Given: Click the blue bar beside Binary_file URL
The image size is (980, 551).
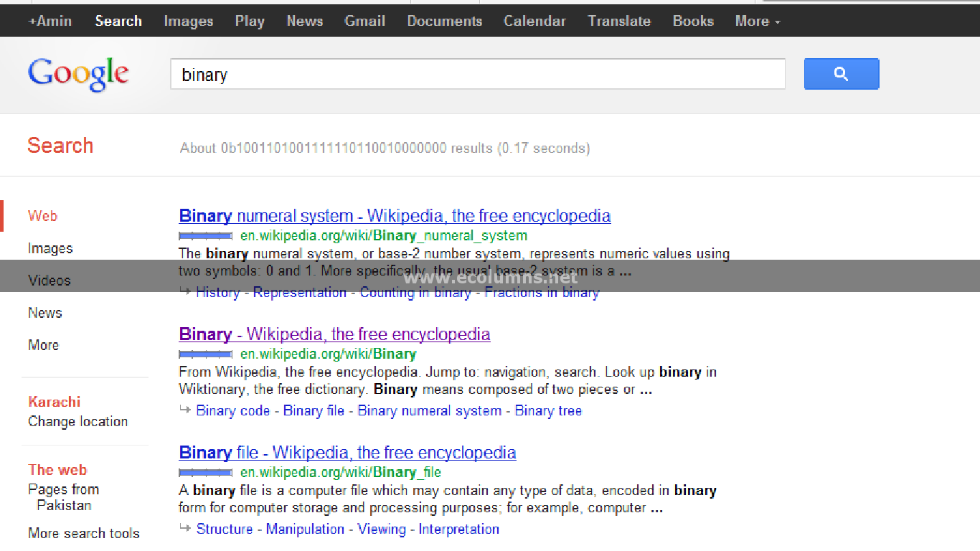Looking at the screenshot, I should pos(205,473).
